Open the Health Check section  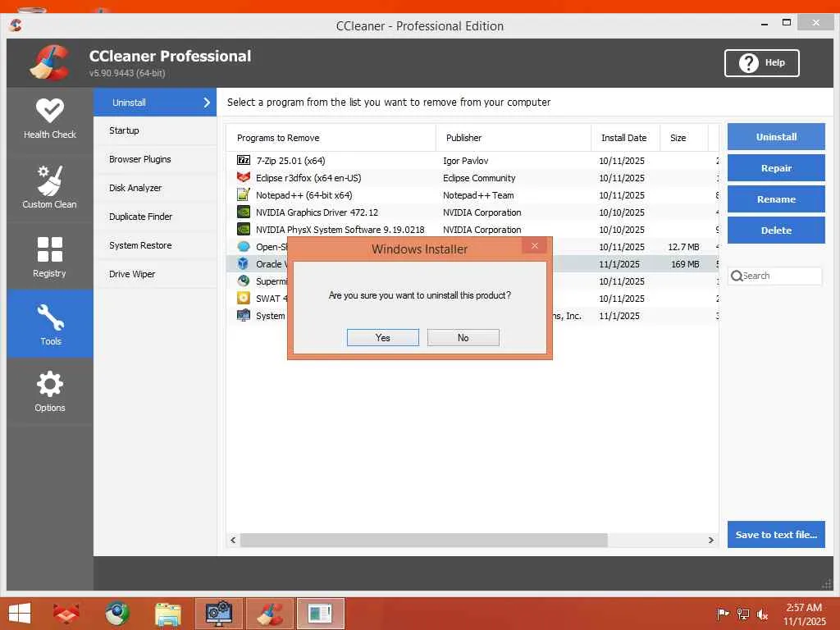tap(50, 120)
